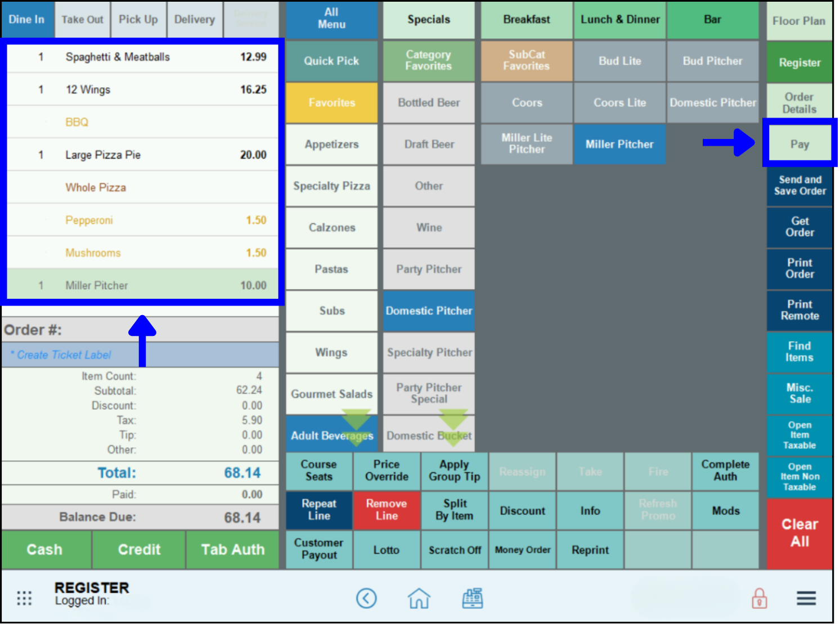
Task: Select the home icon in bottom bar
Action: (419, 598)
